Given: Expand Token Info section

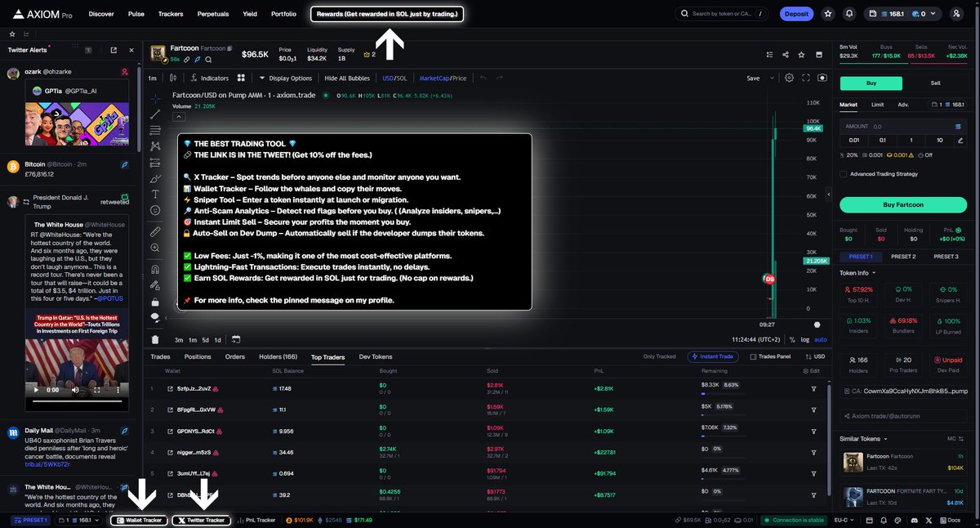Looking at the screenshot, I should coord(857,272).
